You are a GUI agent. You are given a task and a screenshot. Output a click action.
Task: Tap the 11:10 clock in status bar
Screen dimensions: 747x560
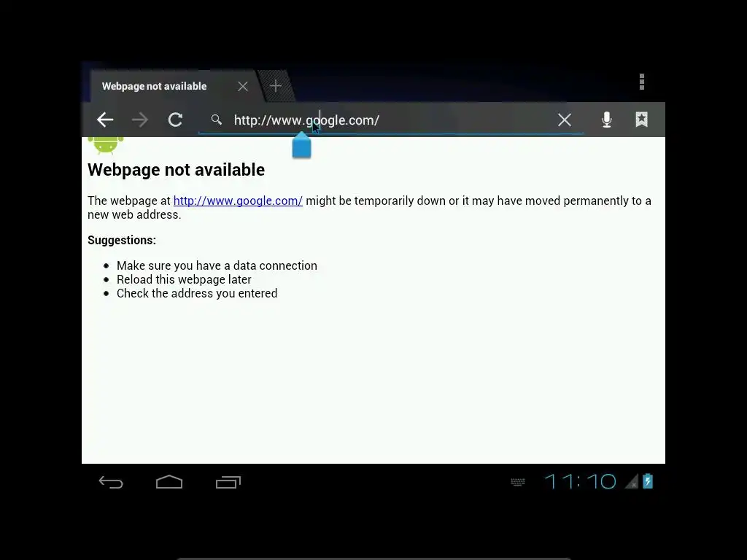580,481
